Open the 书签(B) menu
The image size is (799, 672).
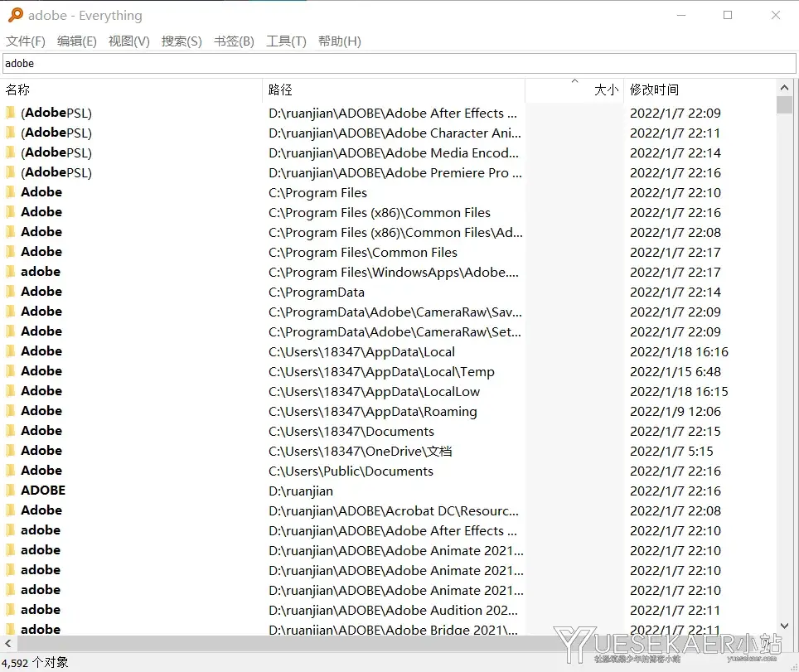click(234, 41)
